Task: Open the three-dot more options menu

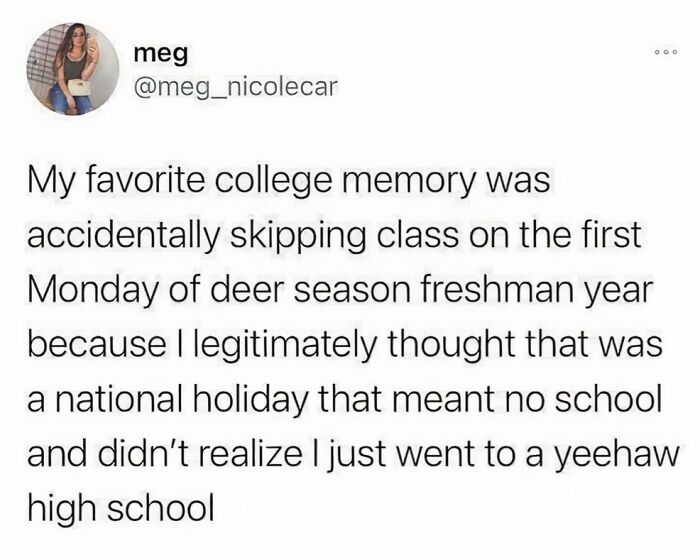Action: click(x=667, y=53)
